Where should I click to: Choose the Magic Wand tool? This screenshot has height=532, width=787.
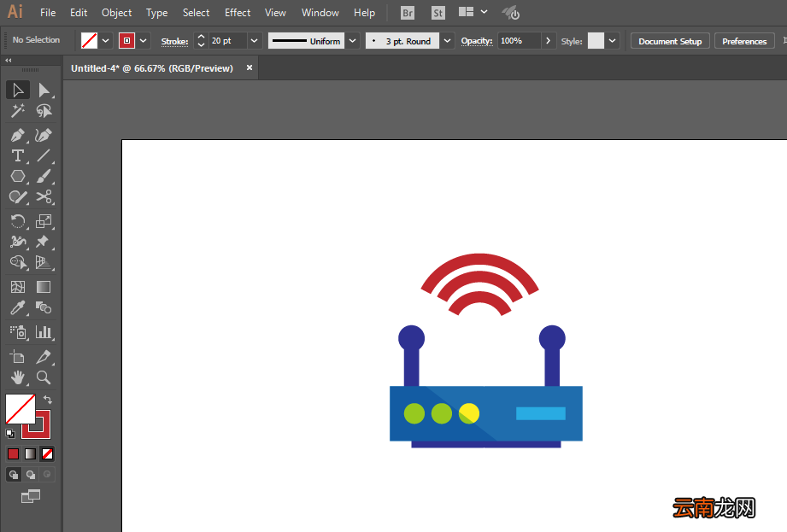click(x=18, y=111)
